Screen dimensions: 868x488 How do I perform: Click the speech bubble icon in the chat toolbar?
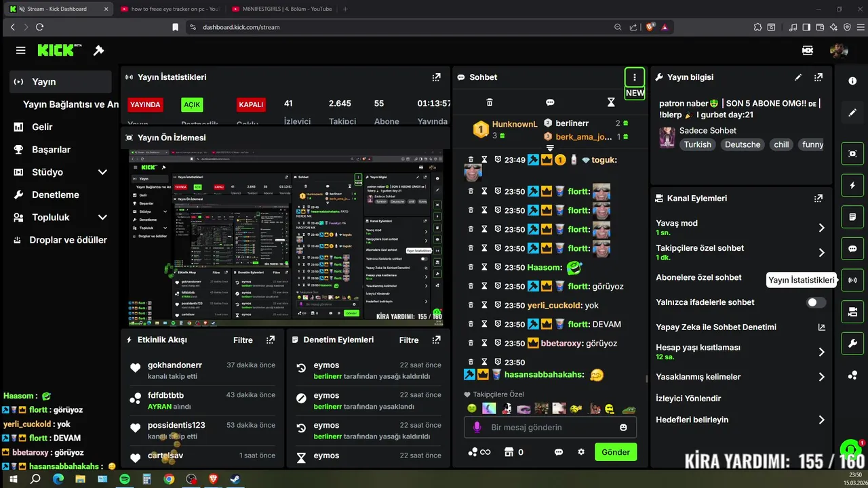pyautogui.click(x=550, y=102)
